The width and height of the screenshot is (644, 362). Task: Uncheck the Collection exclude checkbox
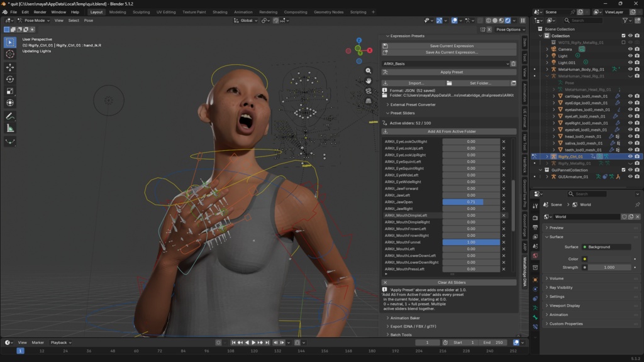tap(623, 36)
